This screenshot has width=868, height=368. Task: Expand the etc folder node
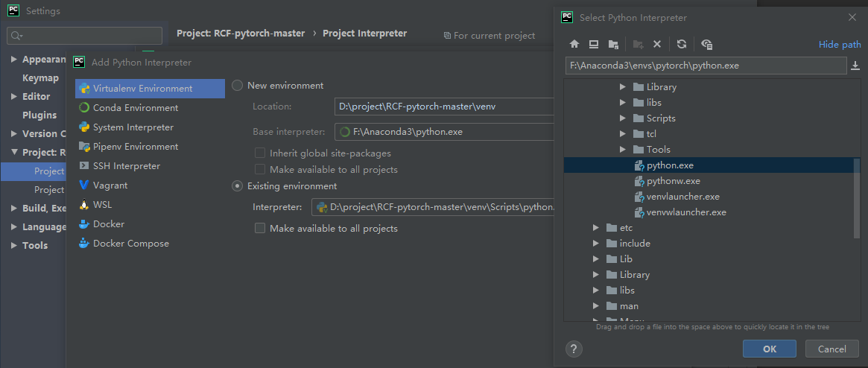click(x=595, y=228)
